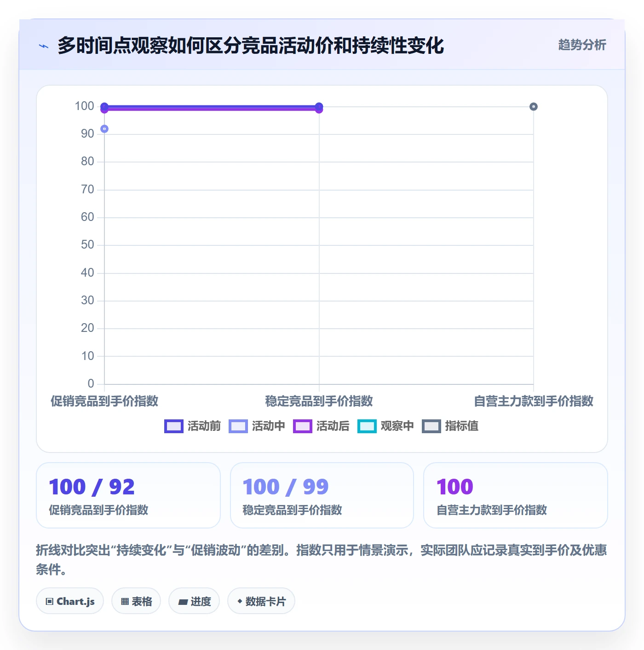Viewport: 644px width, 650px height.
Task: Click the y-axis label 50
Action: [87, 245]
